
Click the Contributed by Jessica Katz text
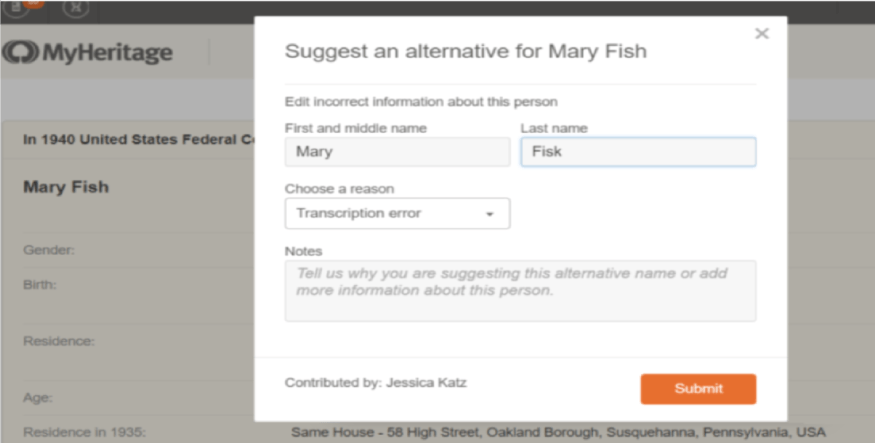pyautogui.click(x=376, y=383)
